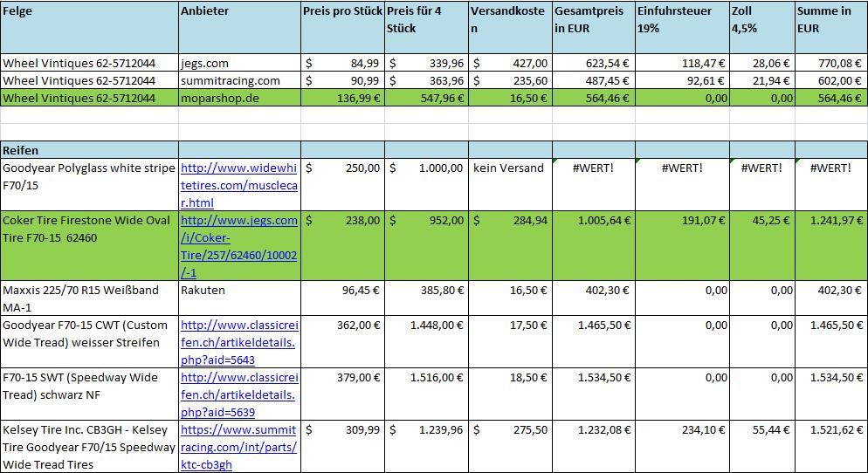
Task: Select Wheel Vintiques cell in jegs.com row
Action: [90, 63]
